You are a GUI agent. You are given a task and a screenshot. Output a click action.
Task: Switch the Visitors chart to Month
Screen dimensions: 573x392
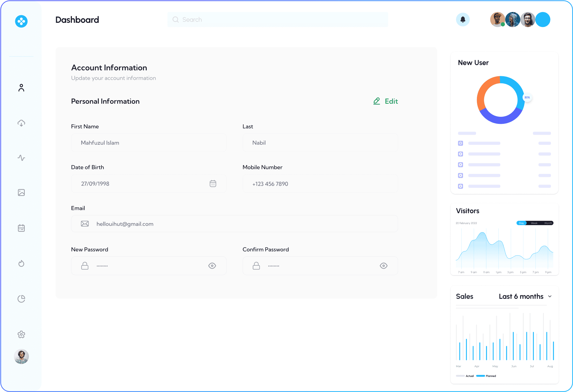click(548, 223)
